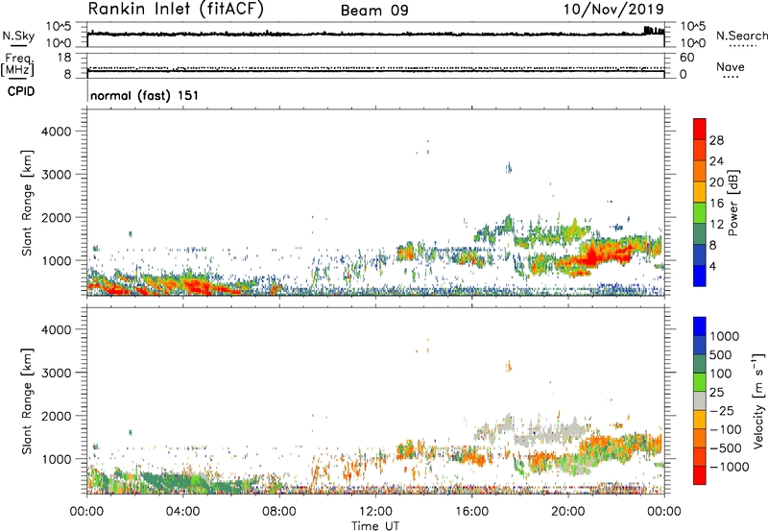Select the 'CPID' row label
This screenshot has height=532, width=768.
point(21,91)
